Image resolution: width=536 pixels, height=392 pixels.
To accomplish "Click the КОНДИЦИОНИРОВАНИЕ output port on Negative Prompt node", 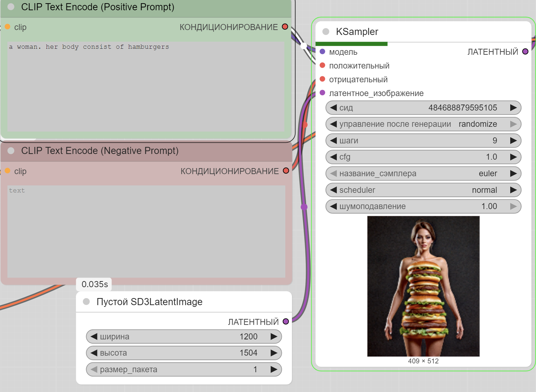I will point(286,171).
